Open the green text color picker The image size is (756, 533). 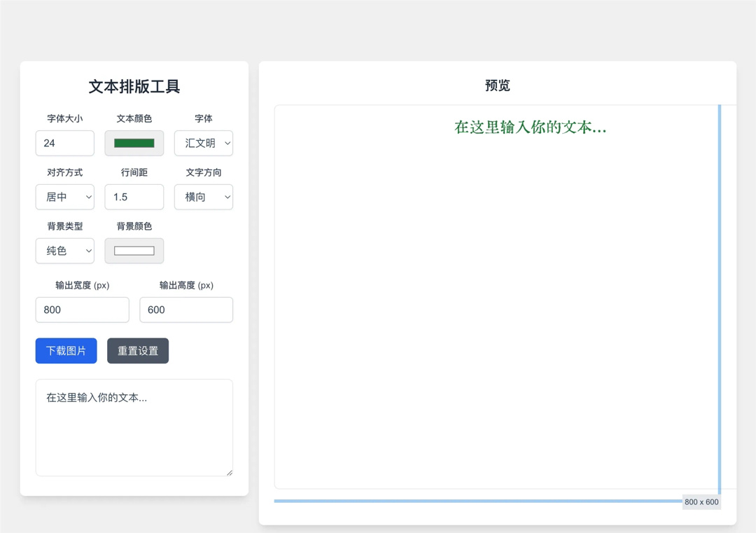134,144
